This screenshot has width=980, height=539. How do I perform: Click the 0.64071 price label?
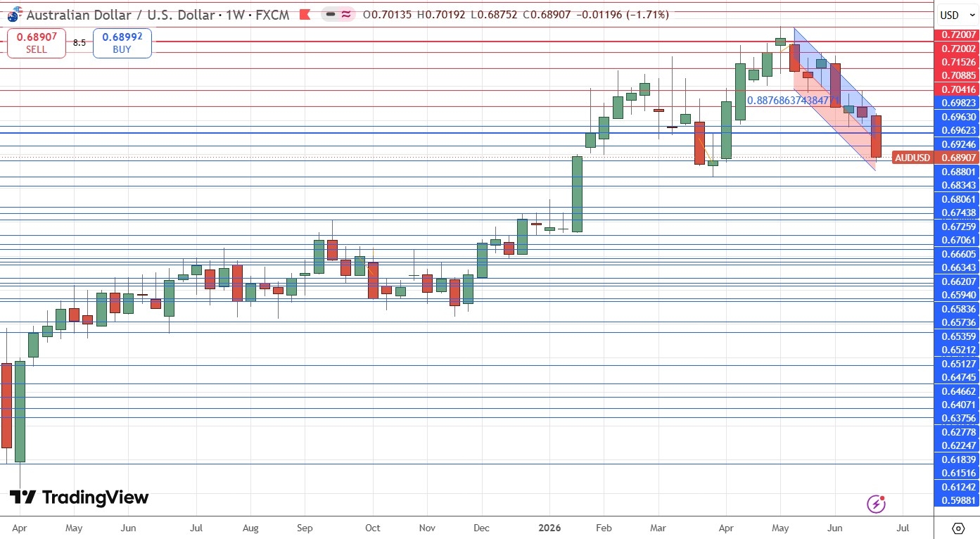pyautogui.click(x=957, y=405)
